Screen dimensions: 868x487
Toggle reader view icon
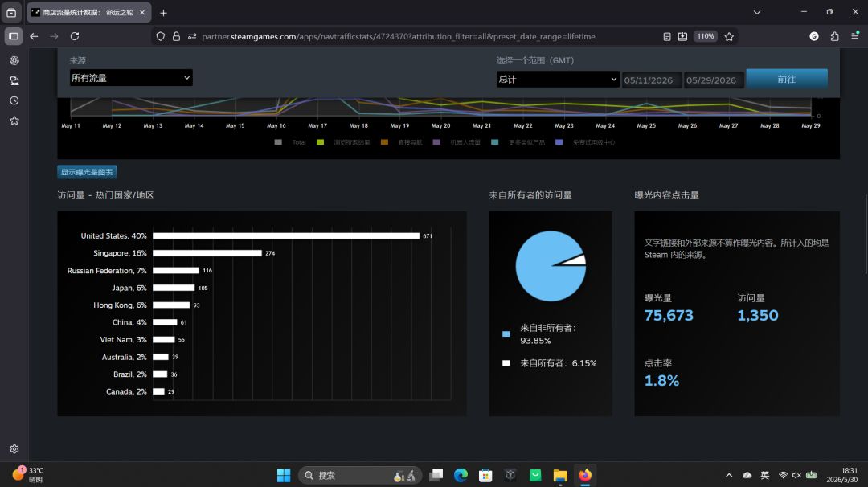click(667, 36)
